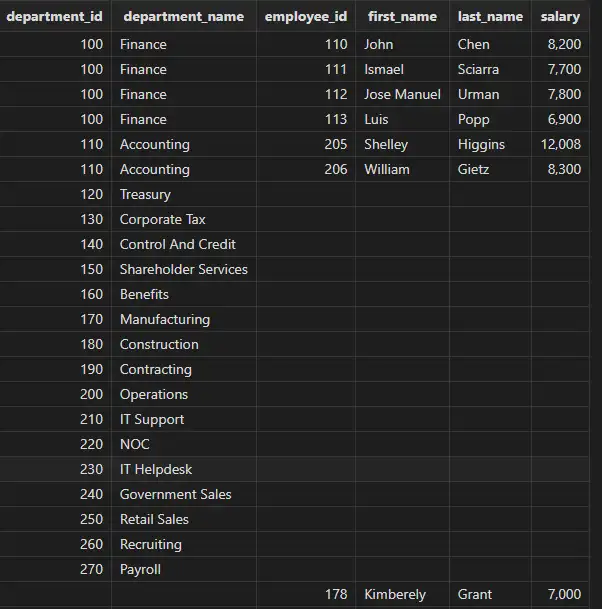Select the 'Payroll' department cell
Viewport: 602px width, 609px height.
coord(184,569)
